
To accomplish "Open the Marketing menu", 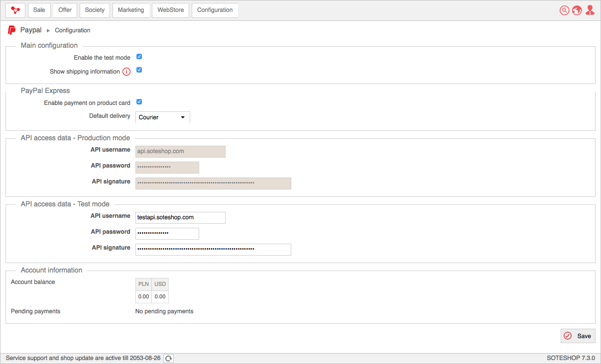I will (131, 10).
